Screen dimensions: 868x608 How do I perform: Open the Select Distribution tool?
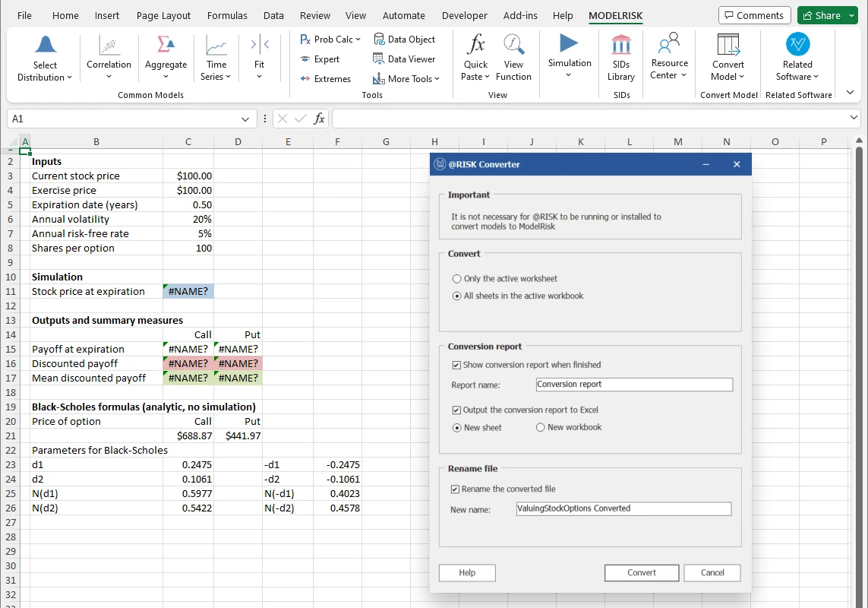click(45, 58)
